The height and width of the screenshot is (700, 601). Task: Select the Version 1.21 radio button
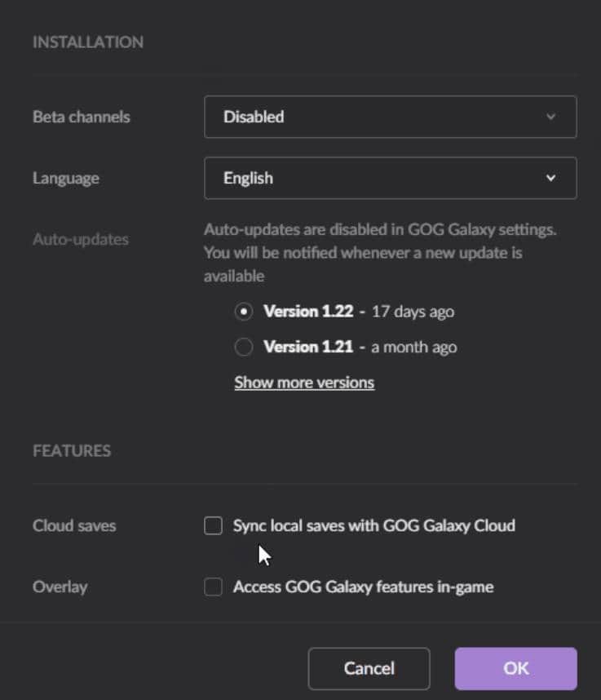[244, 347]
